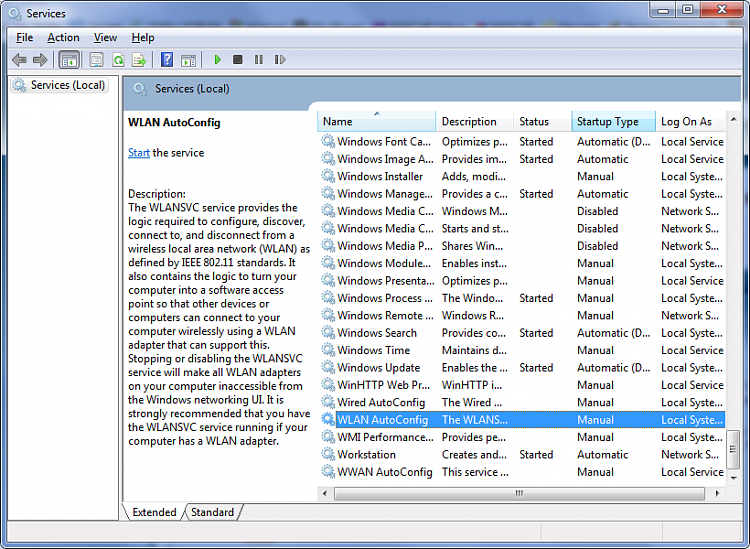
Task: Sort by the Startup Type column header
Action: (x=613, y=121)
